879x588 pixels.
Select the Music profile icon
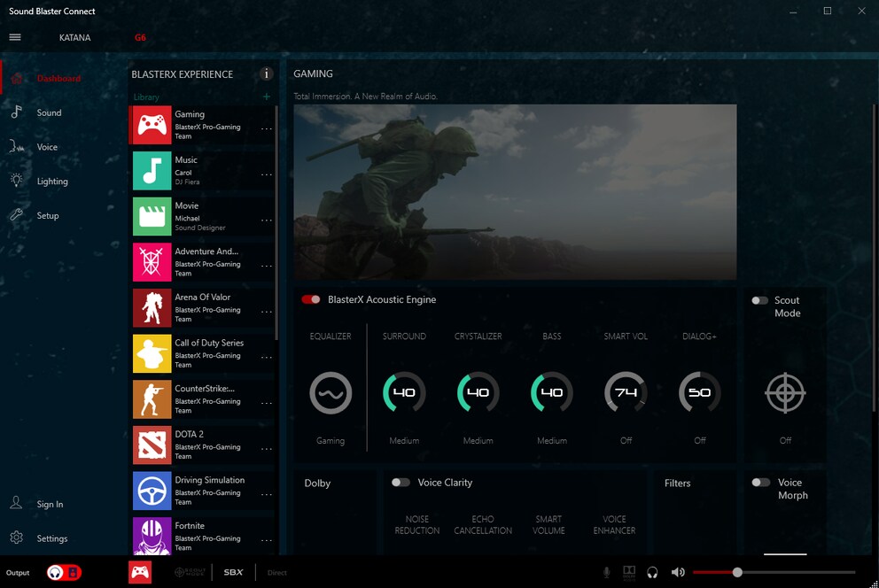point(152,171)
